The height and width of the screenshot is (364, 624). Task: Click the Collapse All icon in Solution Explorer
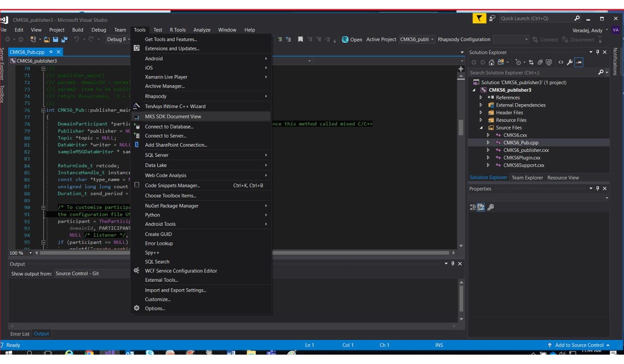540,62
